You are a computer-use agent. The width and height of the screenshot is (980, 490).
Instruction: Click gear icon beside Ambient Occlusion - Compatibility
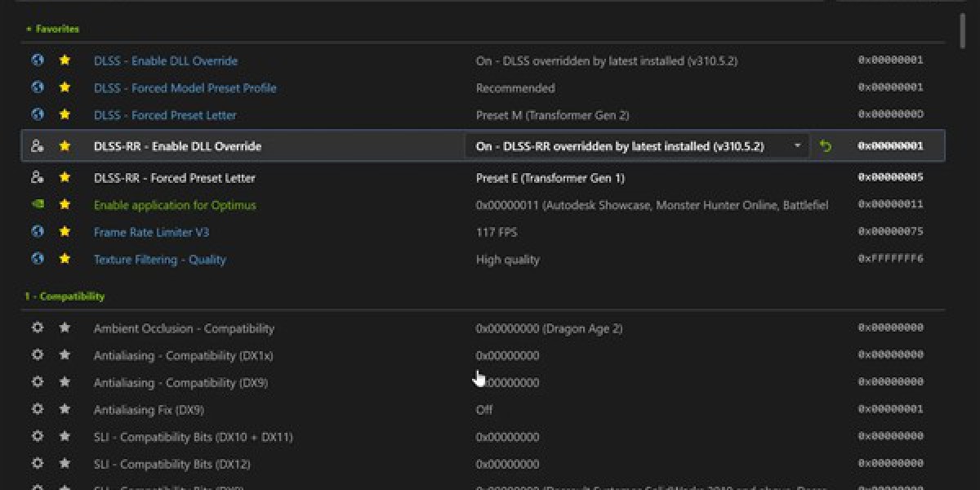pos(37,327)
